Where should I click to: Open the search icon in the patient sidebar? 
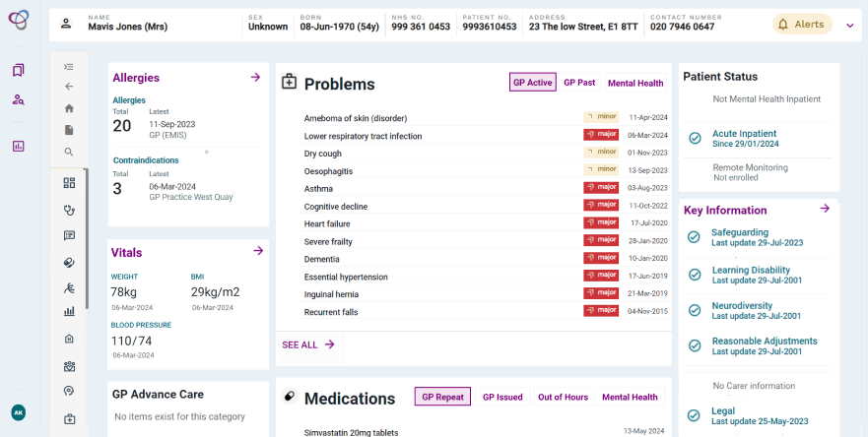click(x=69, y=152)
